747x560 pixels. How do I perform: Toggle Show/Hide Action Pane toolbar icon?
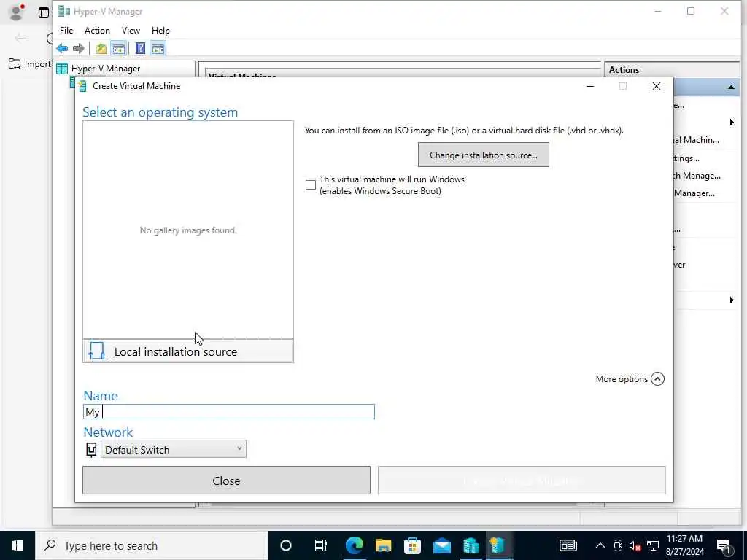point(158,49)
